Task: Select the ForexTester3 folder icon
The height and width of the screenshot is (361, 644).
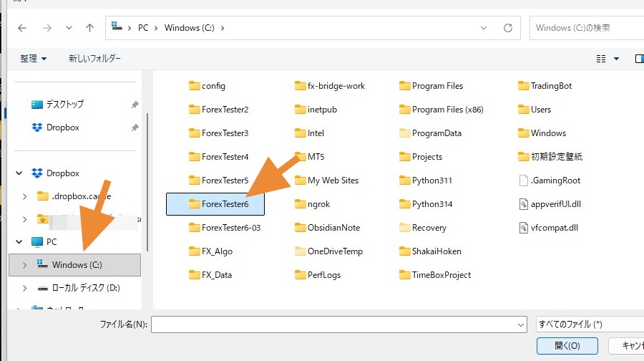Action: pos(194,133)
